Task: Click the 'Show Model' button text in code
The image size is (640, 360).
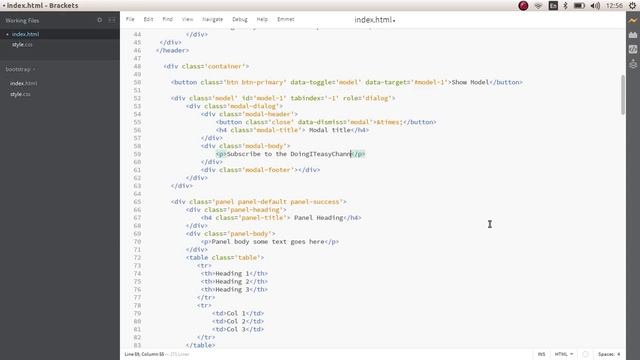Action: [470, 82]
